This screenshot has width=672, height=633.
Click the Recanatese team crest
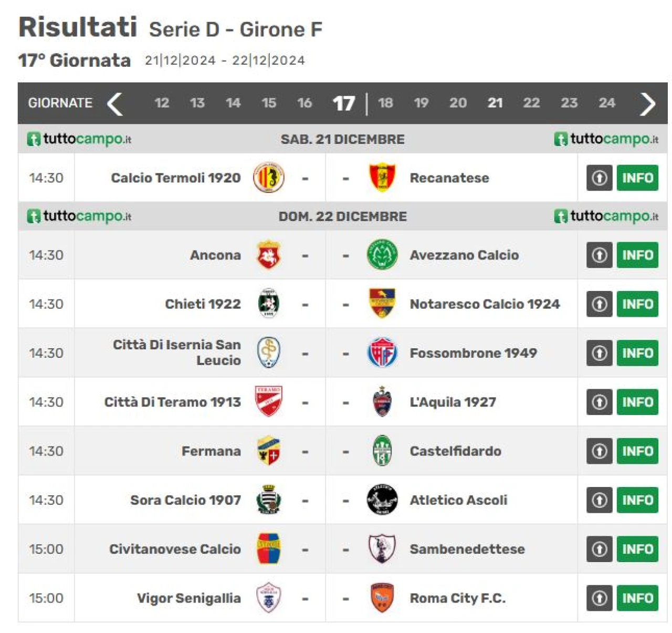(x=382, y=178)
